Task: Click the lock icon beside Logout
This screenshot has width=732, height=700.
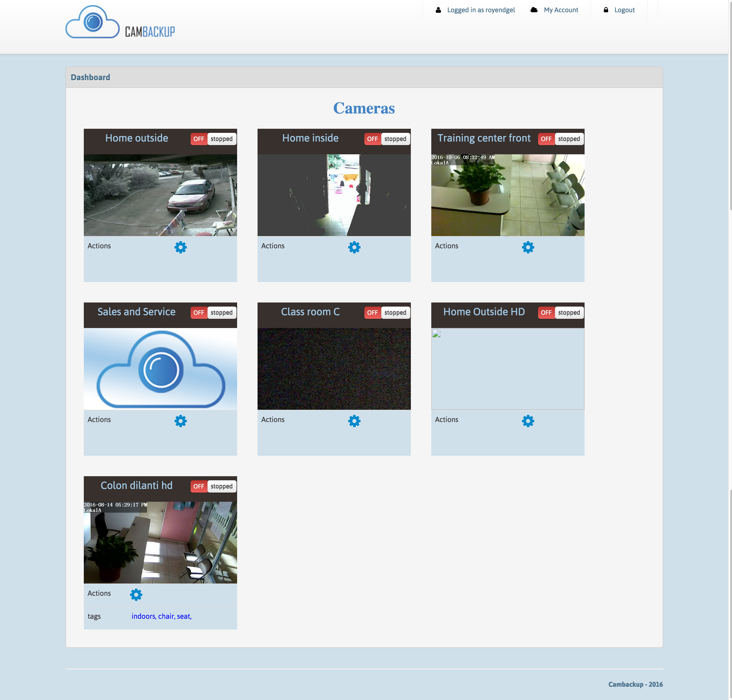Action: click(x=606, y=10)
